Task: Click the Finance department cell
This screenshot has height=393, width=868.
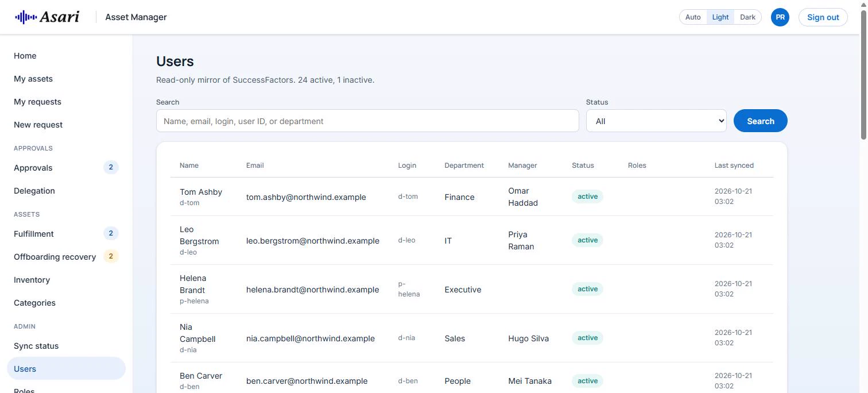Action: click(459, 197)
